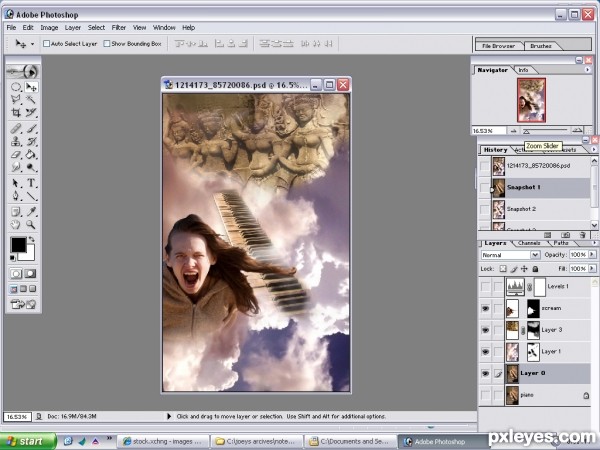Screen dimensions: 600x450
Task: Hide Layer 0 visibility eye
Action: pyautogui.click(x=485, y=373)
